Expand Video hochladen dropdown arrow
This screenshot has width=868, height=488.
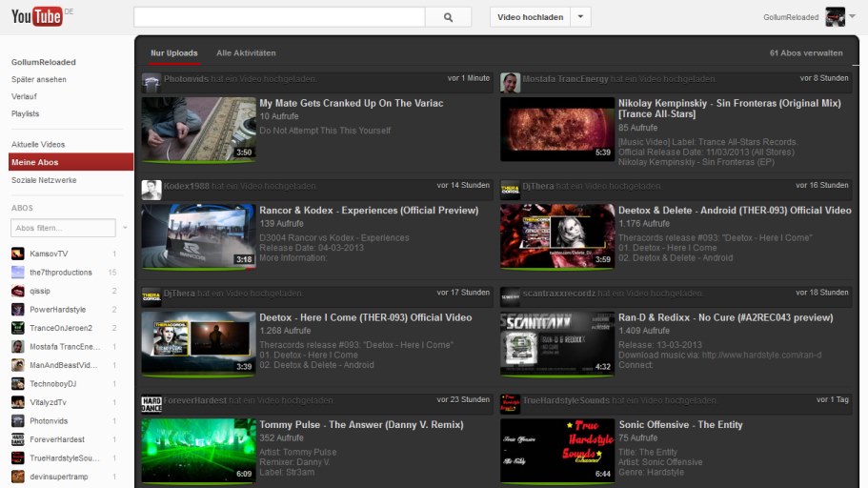coord(580,17)
